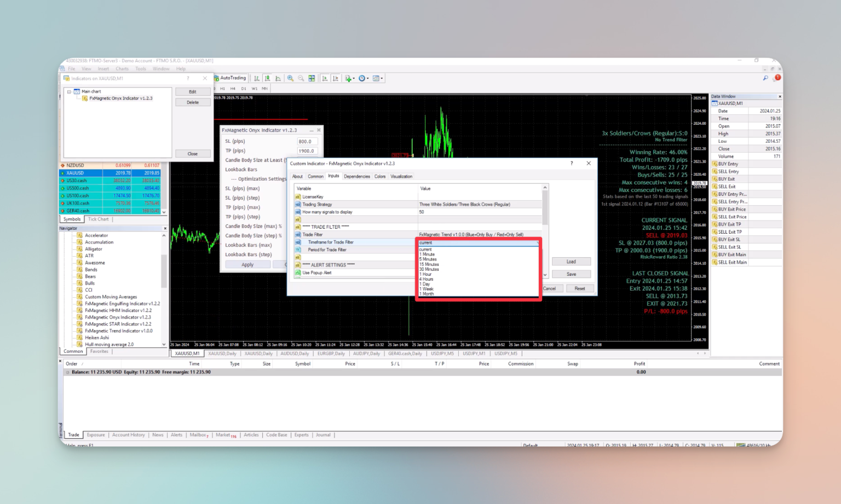This screenshot has width=841, height=504.
Task: Click the tile windows icon
Action: pos(312,78)
